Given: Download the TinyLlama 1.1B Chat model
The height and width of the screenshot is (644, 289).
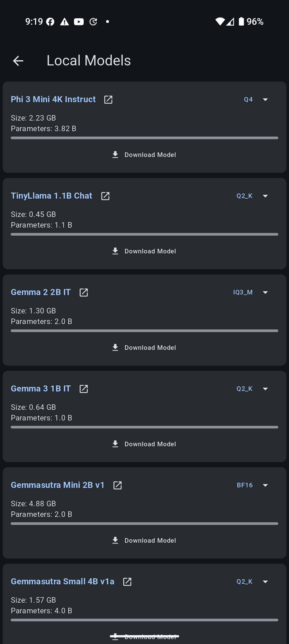Looking at the screenshot, I should click(x=144, y=251).
